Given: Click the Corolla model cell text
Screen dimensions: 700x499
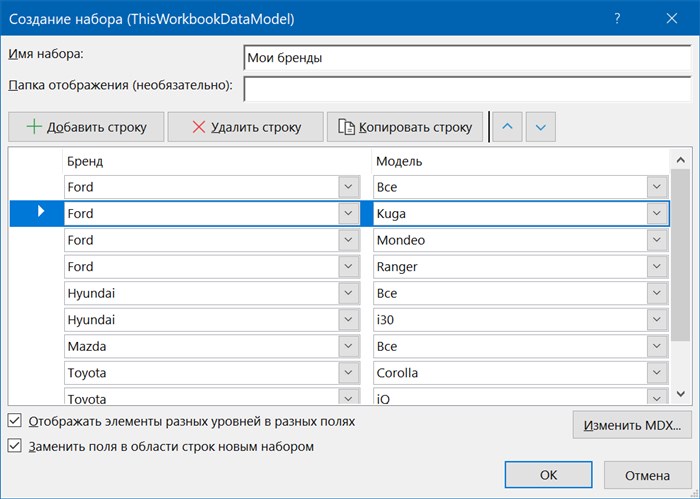Looking at the screenshot, I should (397, 373).
